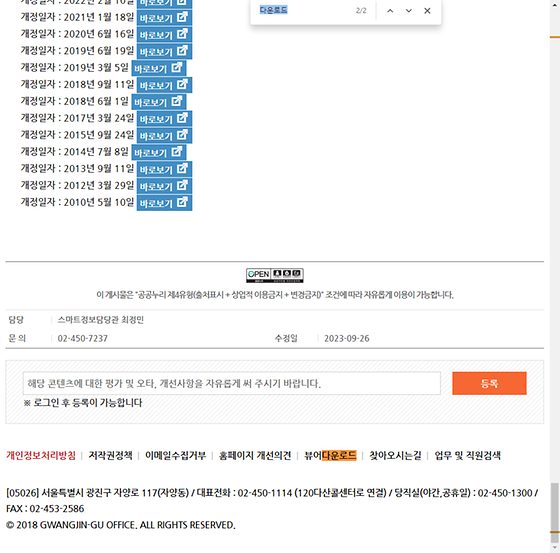
Task: Click the FAX : 02-453-2586 text
Action: click(x=45, y=509)
